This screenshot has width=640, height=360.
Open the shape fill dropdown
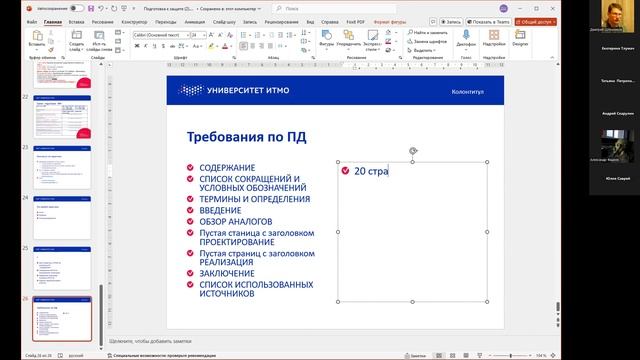[390, 32]
